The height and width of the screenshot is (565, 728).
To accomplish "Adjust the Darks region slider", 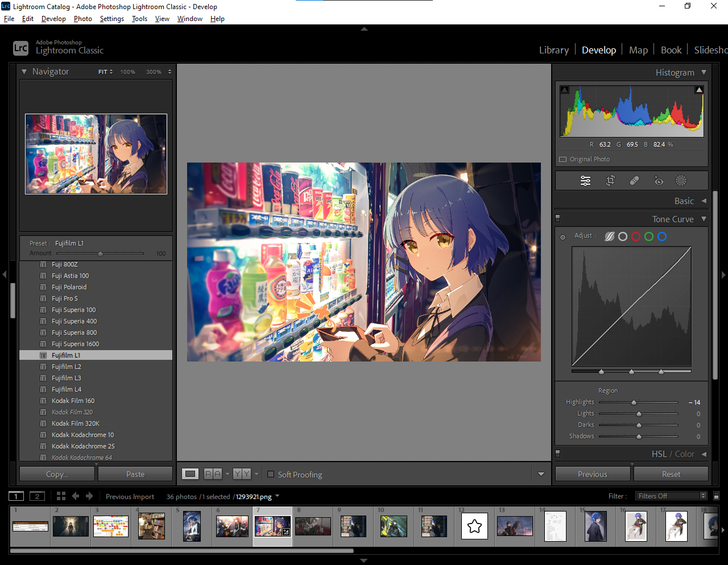I will point(639,425).
